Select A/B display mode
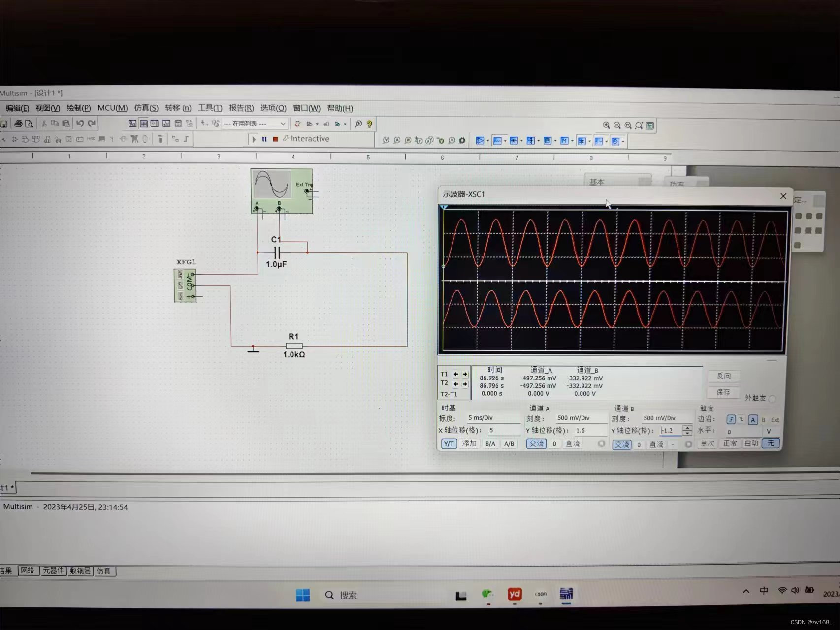This screenshot has width=840, height=630. tap(509, 443)
